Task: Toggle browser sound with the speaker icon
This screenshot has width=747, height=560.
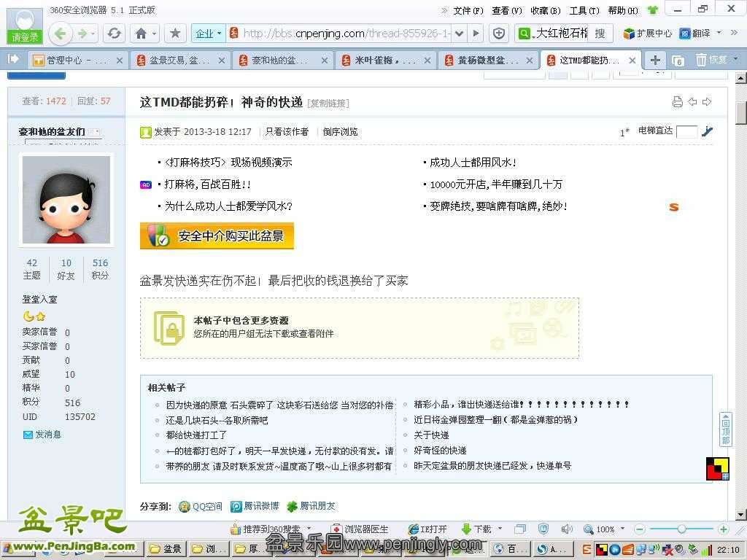Action: pos(566,529)
